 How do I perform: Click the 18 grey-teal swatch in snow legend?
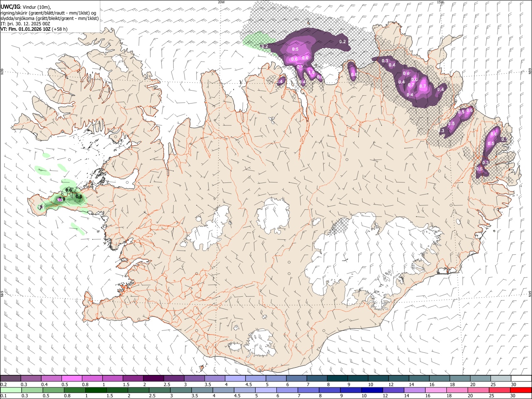pos(460,379)
